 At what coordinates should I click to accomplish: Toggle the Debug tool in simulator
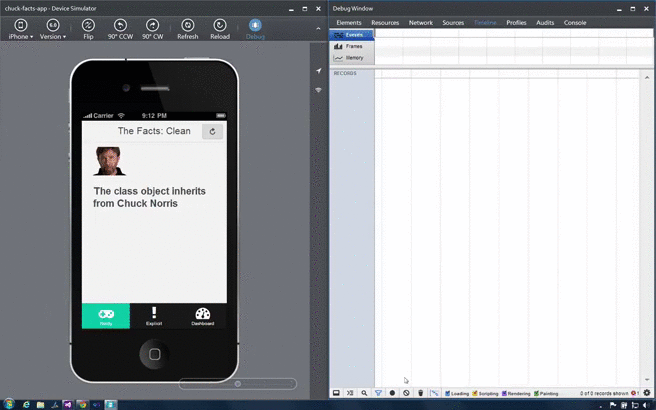pyautogui.click(x=255, y=29)
